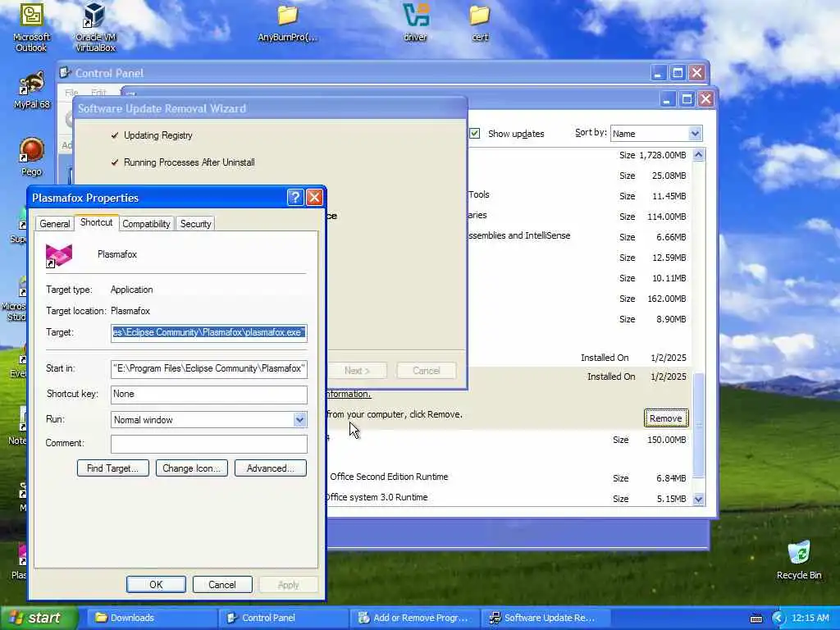Click the help question mark in Plasmafox Properties
This screenshot has height=630, width=840.
[x=295, y=198]
